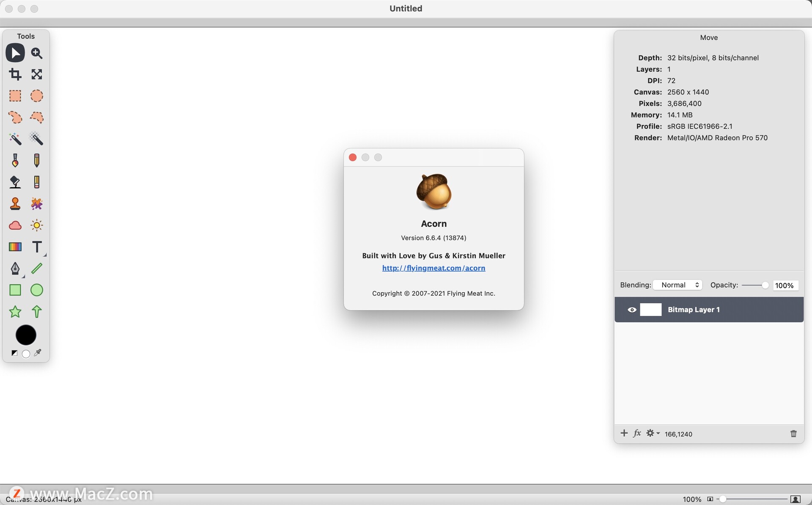Image resolution: width=812 pixels, height=505 pixels.
Task: Select the Crop tool
Action: coord(15,74)
